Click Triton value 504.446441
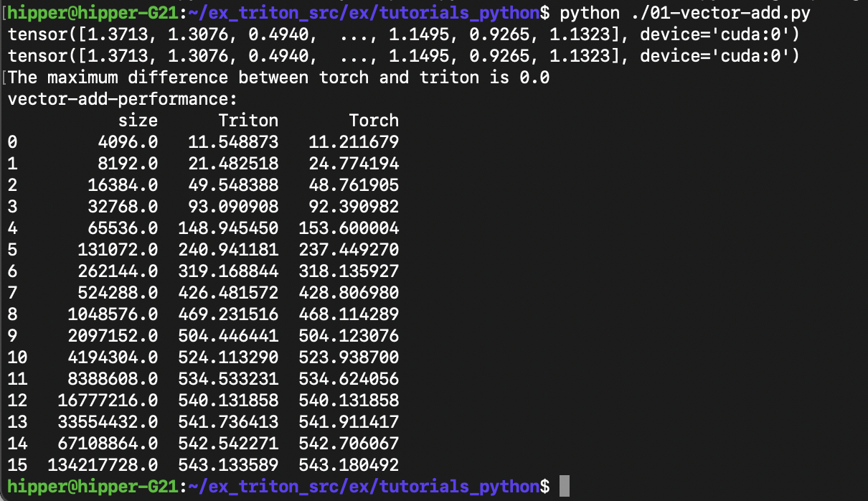This screenshot has height=501, width=868. (228, 336)
